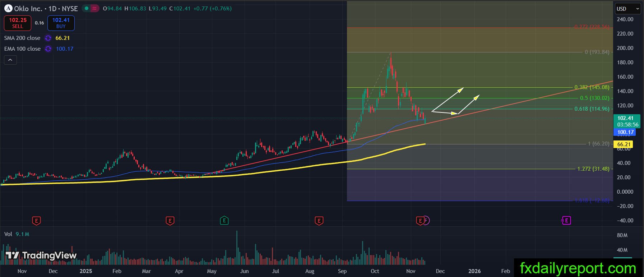The image size is (644, 277).
Task: Click the Oct label on the time axis
Action: click(375, 271)
